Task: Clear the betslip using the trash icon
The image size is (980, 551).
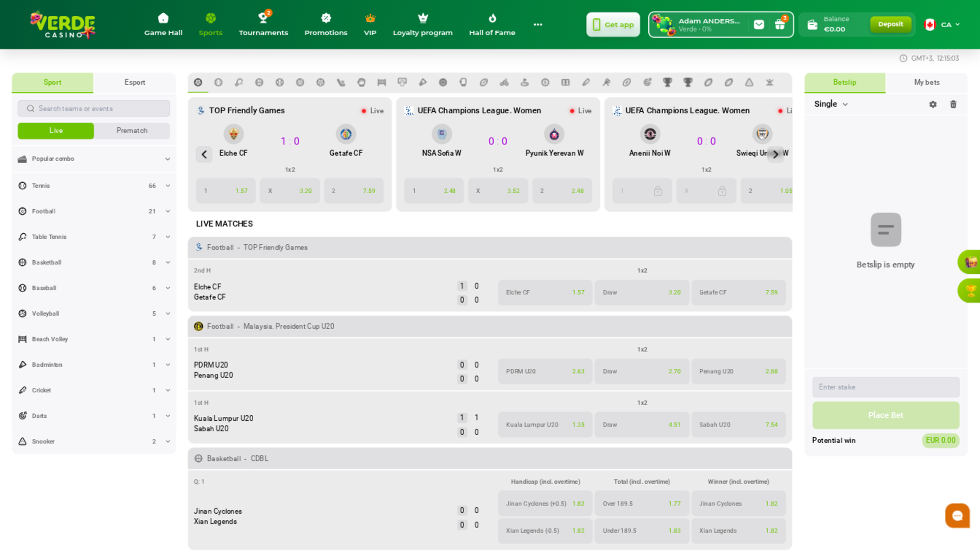Action: [x=953, y=104]
